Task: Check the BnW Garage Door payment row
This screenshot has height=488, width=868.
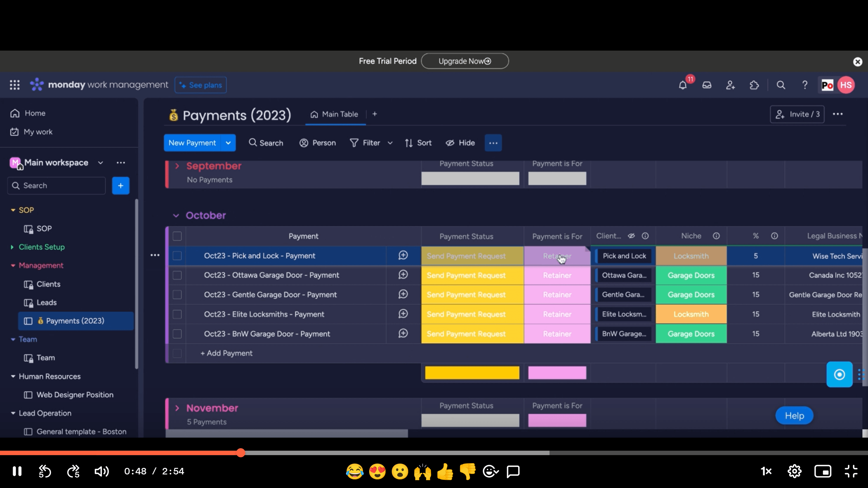Action: pyautogui.click(x=177, y=334)
